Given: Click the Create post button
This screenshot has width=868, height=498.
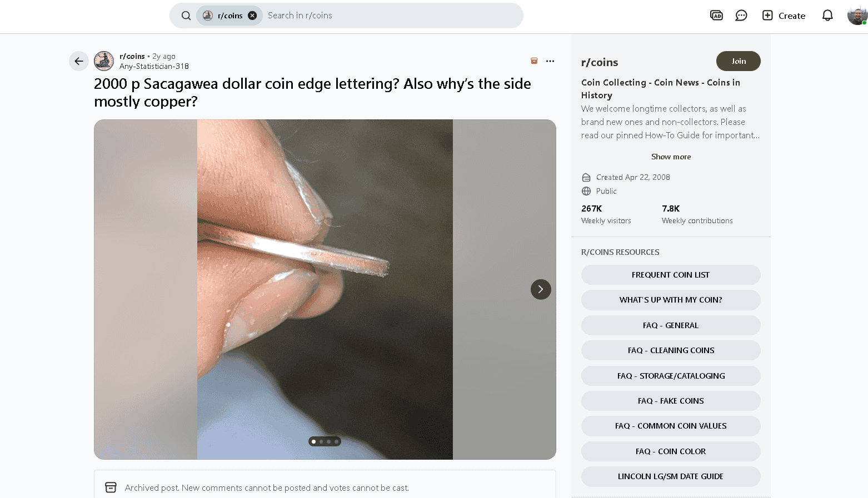Looking at the screenshot, I should coord(784,16).
